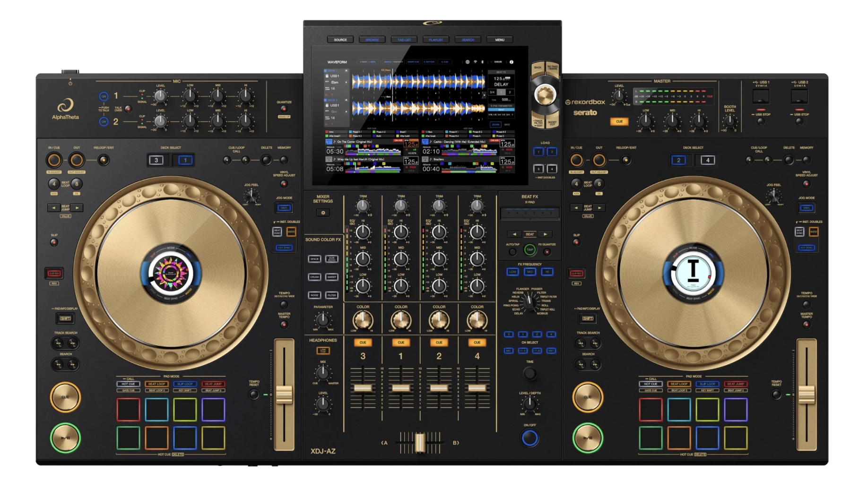This screenshot has width=868, height=480.
Task: Expand the key Ebm arrow for Deck 1
Action: click(346, 83)
